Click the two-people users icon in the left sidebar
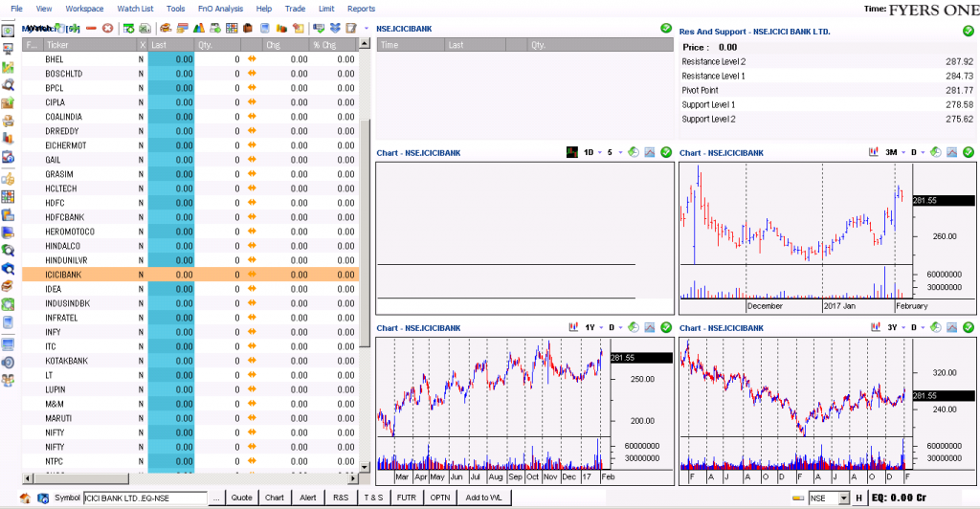Viewport: 980px width, 509px height. pyautogui.click(x=8, y=380)
